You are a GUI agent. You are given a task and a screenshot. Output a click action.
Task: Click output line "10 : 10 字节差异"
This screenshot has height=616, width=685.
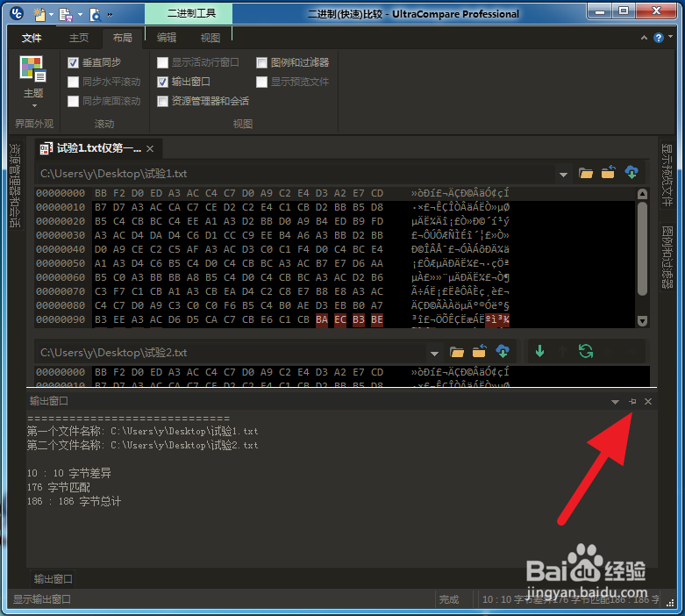(x=69, y=474)
